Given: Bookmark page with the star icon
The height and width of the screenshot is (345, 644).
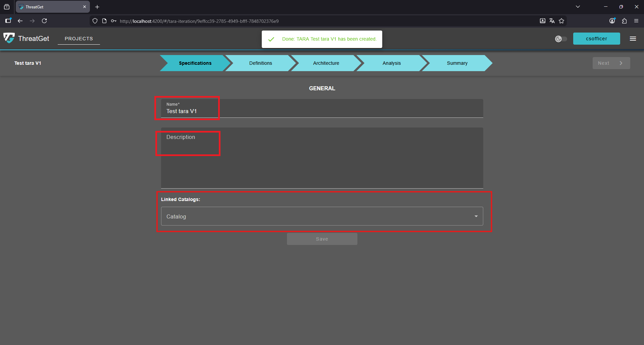Looking at the screenshot, I should coord(561,21).
